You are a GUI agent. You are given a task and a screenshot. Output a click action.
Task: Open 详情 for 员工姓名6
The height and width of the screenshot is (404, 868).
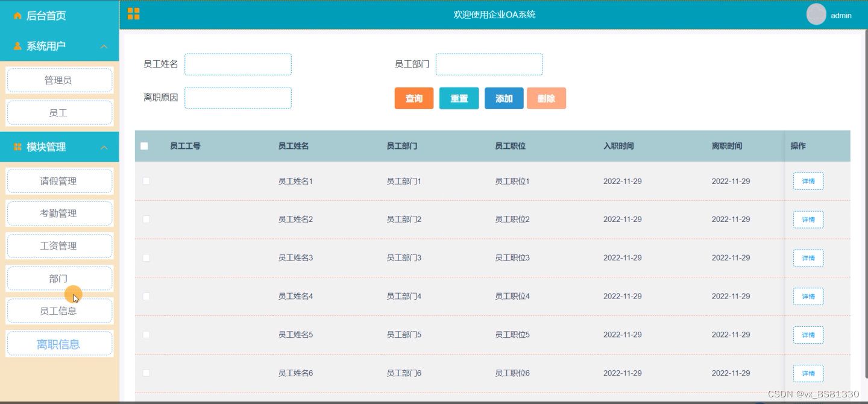click(808, 373)
